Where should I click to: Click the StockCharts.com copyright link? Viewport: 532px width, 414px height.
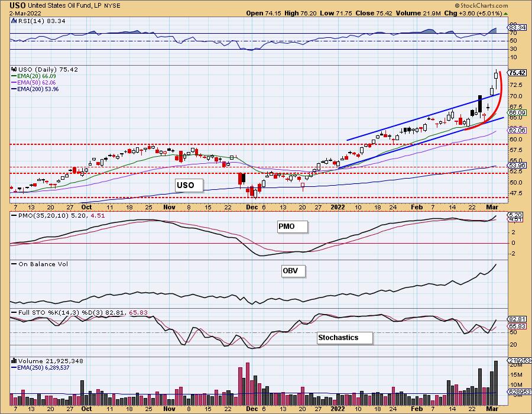(x=481, y=5)
